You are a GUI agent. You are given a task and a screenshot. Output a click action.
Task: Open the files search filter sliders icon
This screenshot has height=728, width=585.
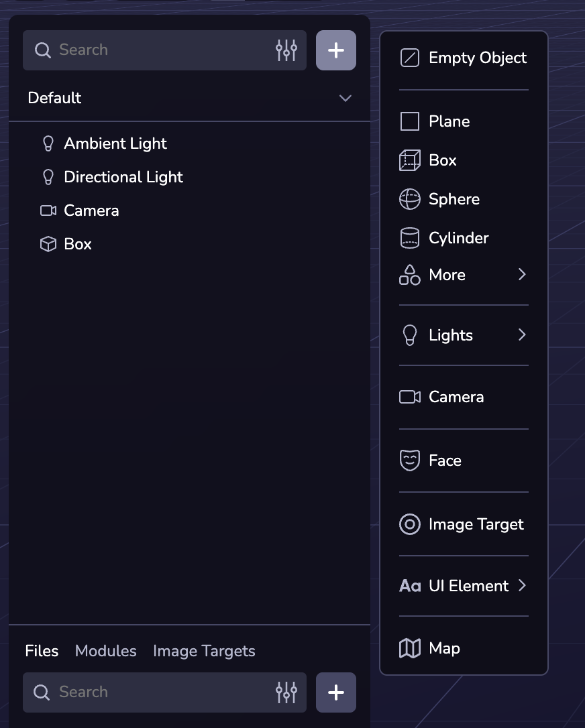click(x=286, y=692)
